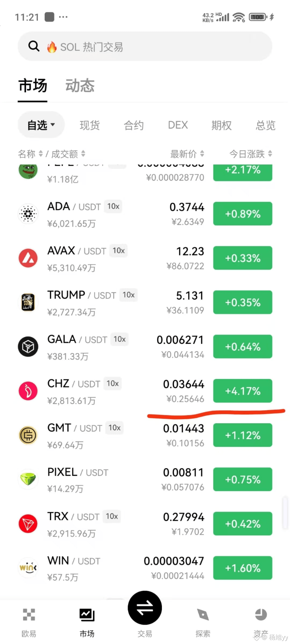The image size is (290, 644).
Task: Tap the TRX coin logo
Action: click(x=28, y=524)
